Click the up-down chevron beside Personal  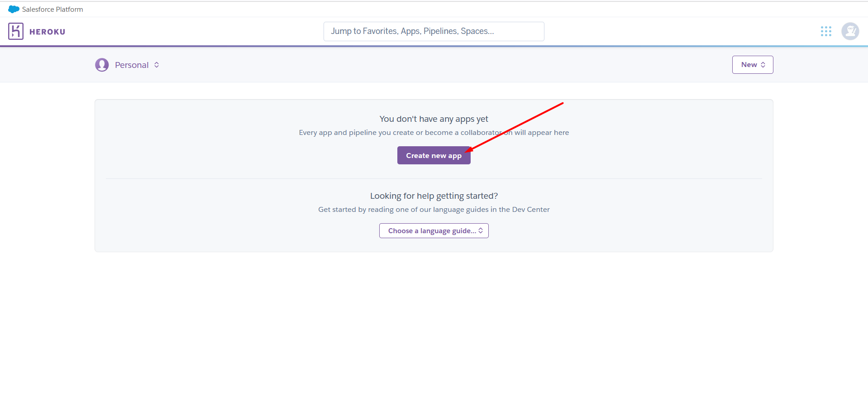[x=157, y=65]
